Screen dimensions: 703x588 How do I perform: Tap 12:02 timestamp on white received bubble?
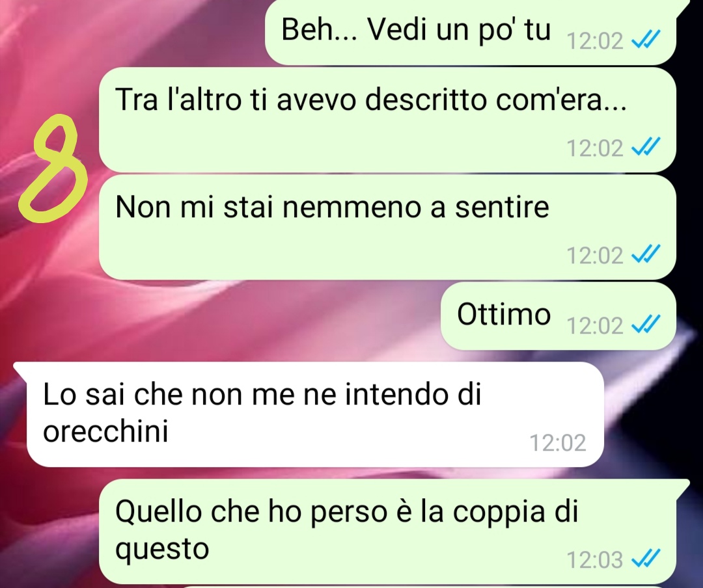pos(558,443)
